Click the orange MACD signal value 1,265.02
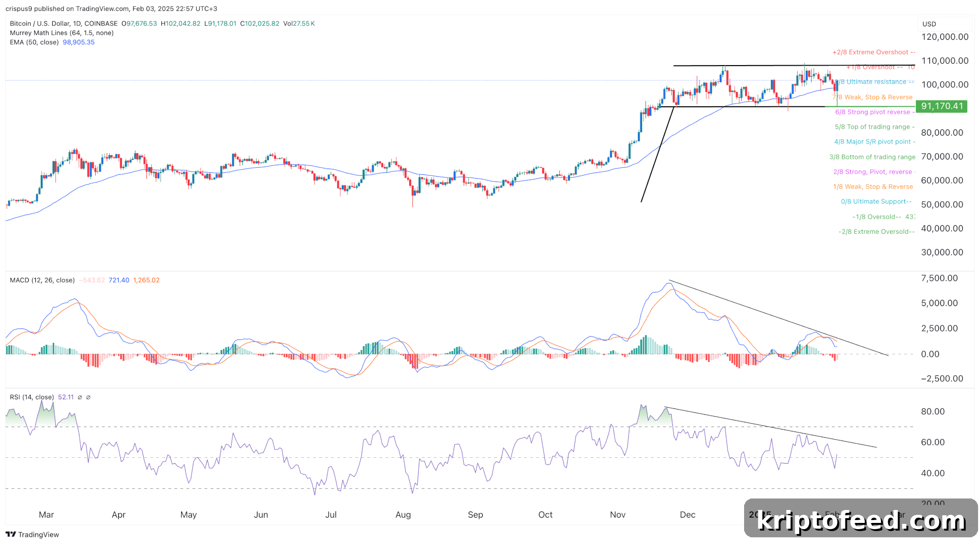The image size is (980, 544). click(146, 280)
